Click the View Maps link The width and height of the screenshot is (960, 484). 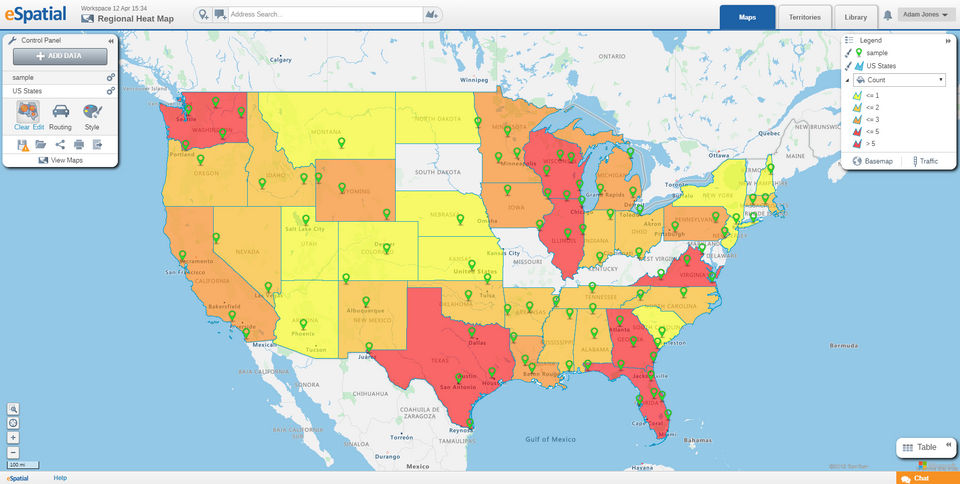click(x=60, y=160)
